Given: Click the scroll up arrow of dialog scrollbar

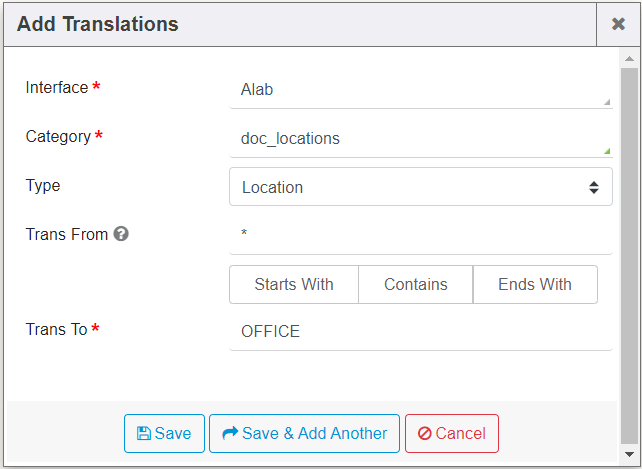Looking at the screenshot, I should (x=630, y=59).
